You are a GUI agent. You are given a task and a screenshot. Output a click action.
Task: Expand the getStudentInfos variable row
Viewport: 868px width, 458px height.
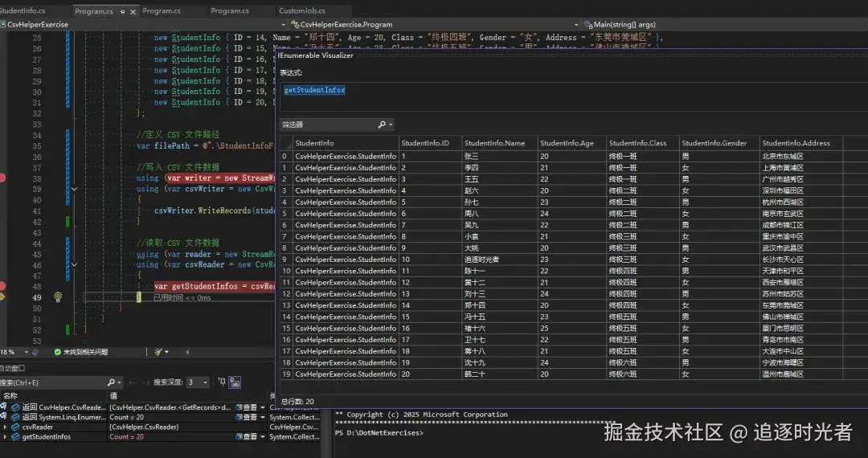[5, 436]
